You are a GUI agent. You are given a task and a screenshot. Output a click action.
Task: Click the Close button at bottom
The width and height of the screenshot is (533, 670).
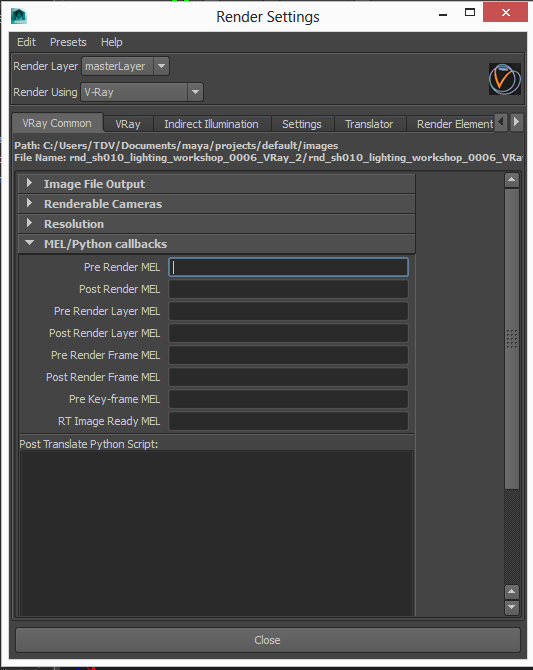click(268, 640)
